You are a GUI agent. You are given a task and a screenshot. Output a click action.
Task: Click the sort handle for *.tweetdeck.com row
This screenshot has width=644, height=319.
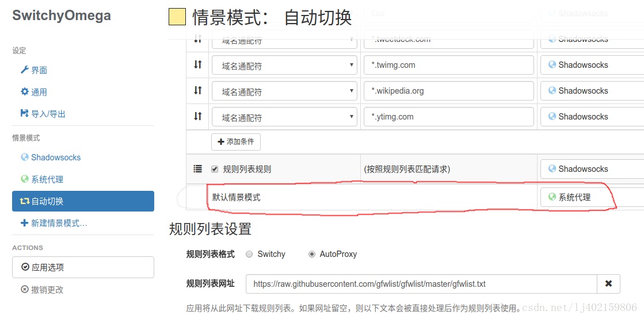(x=198, y=39)
